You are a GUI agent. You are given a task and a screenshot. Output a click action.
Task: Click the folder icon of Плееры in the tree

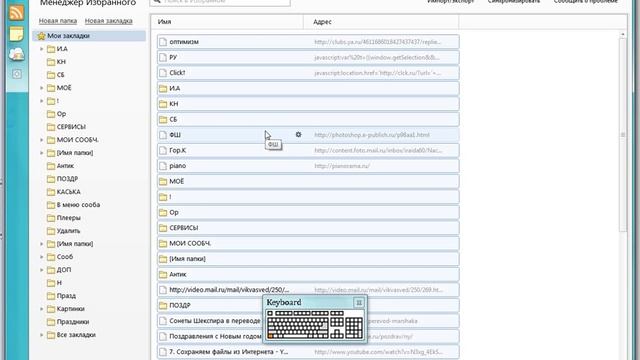51,218
